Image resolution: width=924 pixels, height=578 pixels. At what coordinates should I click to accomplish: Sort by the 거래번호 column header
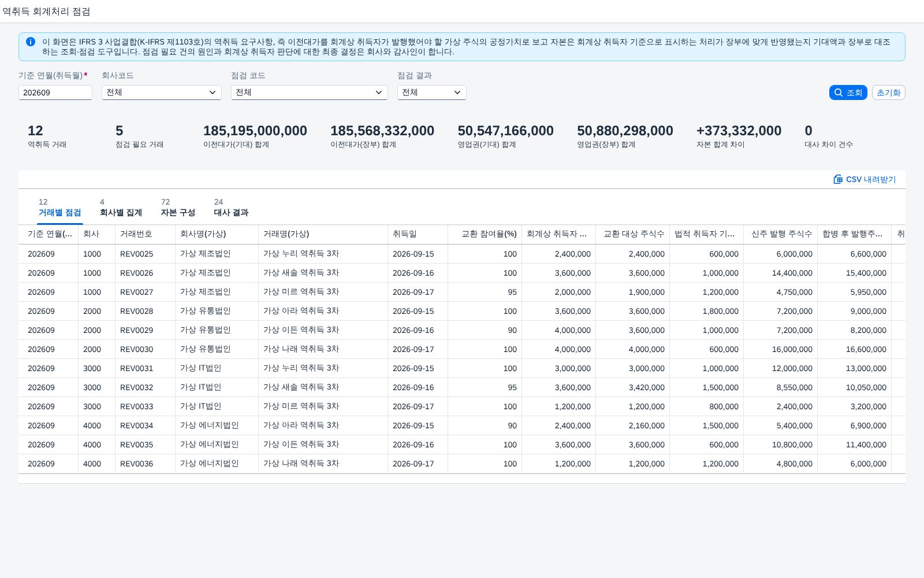(x=145, y=234)
